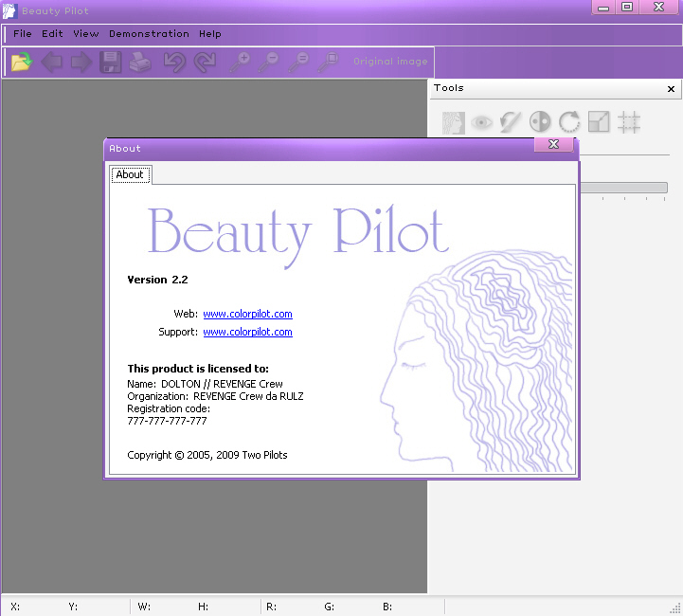Undo last action with the undo arrow
The image size is (683, 616).
[x=174, y=62]
